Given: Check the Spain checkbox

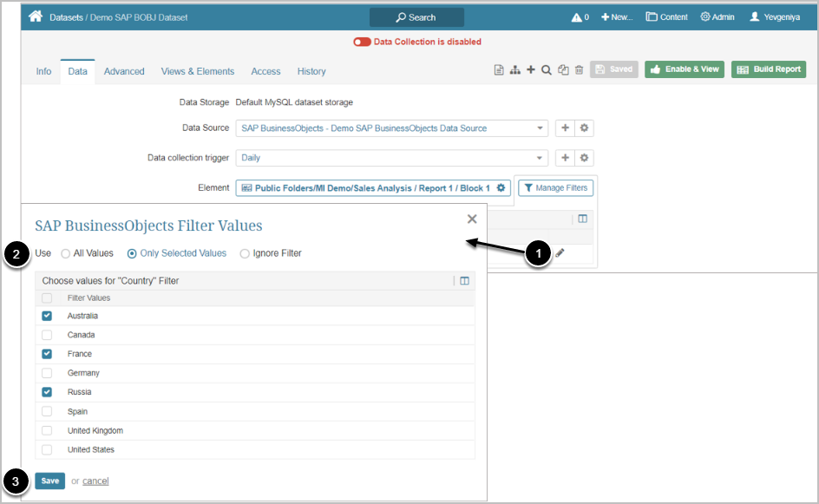Looking at the screenshot, I should tap(47, 411).
